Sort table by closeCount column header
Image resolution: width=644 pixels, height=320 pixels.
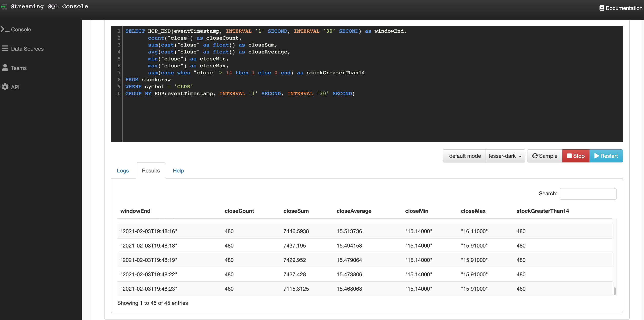click(x=239, y=211)
